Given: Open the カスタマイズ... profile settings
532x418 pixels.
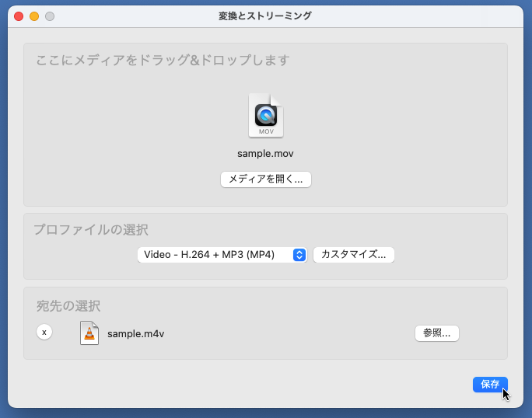Looking at the screenshot, I should point(354,255).
